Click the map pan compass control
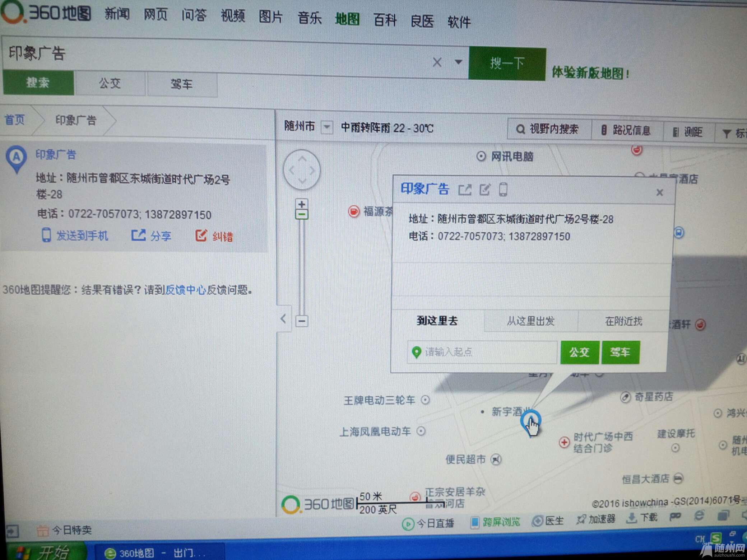 pyautogui.click(x=301, y=170)
